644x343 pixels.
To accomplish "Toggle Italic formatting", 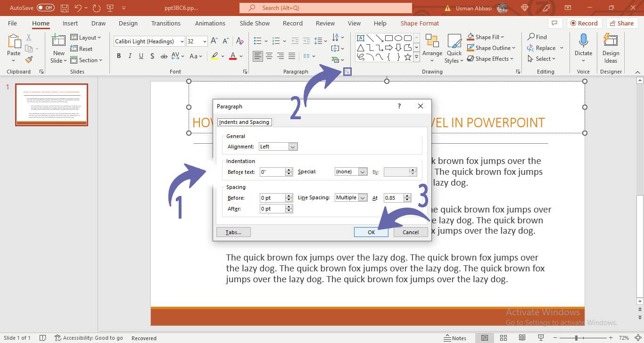I will [130, 56].
